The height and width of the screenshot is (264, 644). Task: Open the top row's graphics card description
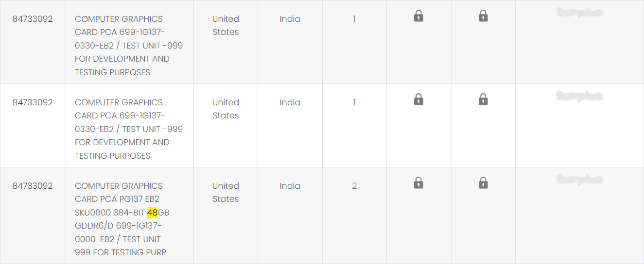pyautogui.click(x=129, y=46)
